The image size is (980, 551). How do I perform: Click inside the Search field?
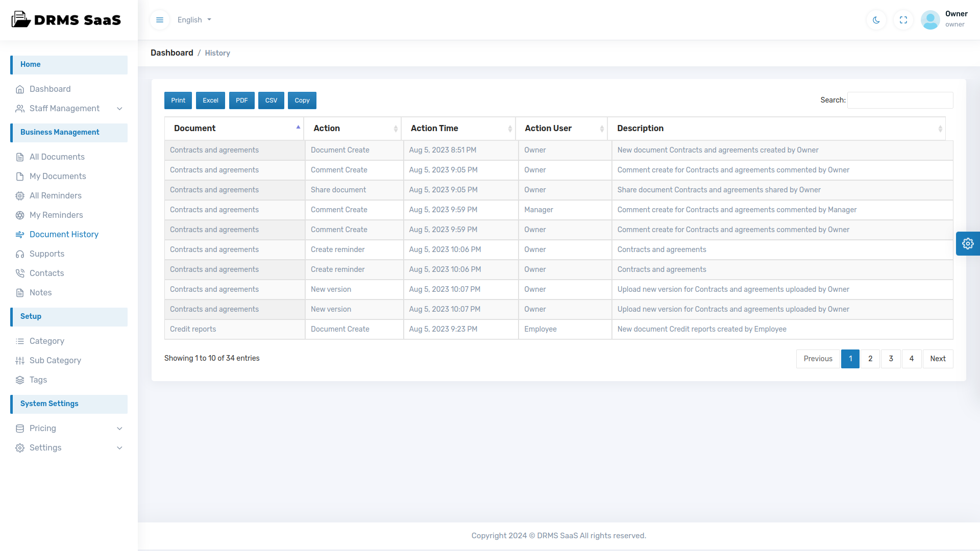point(899,100)
